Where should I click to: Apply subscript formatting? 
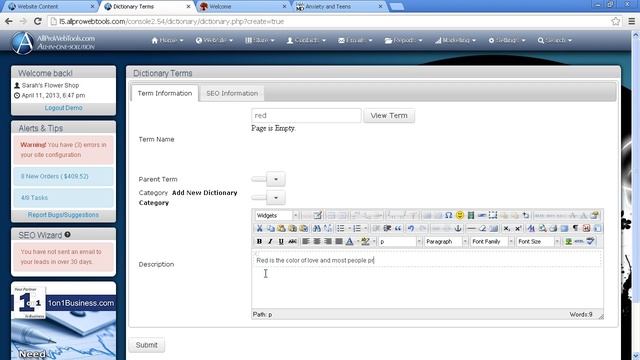tap(507, 228)
